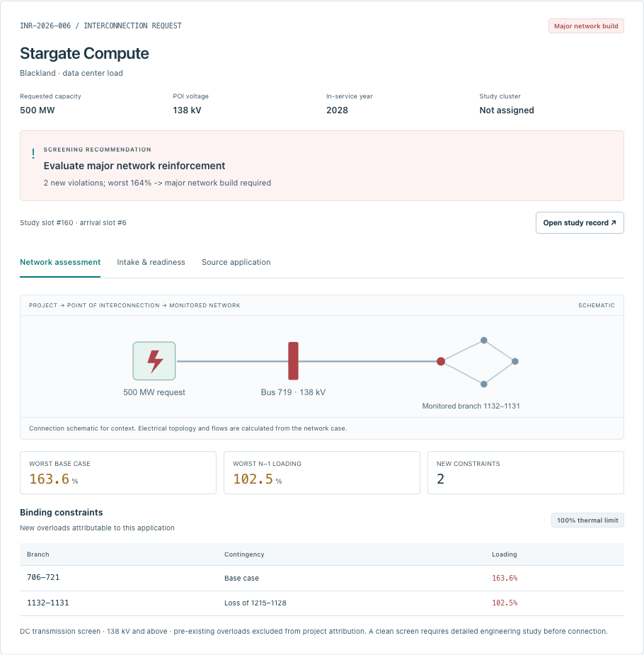This screenshot has width=644, height=655.
Task: Click the Branch column header
Action: pos(38,554)
